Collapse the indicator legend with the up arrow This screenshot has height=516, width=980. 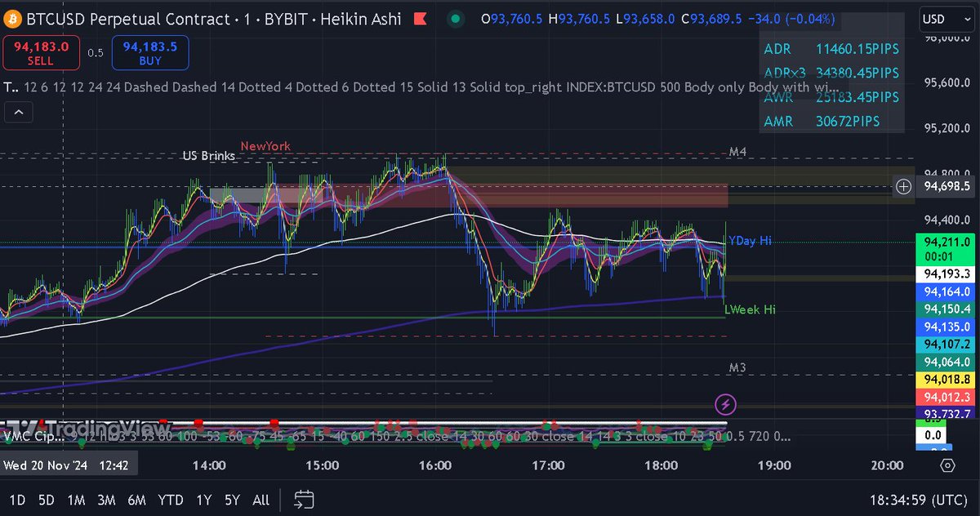click(18, 112)
